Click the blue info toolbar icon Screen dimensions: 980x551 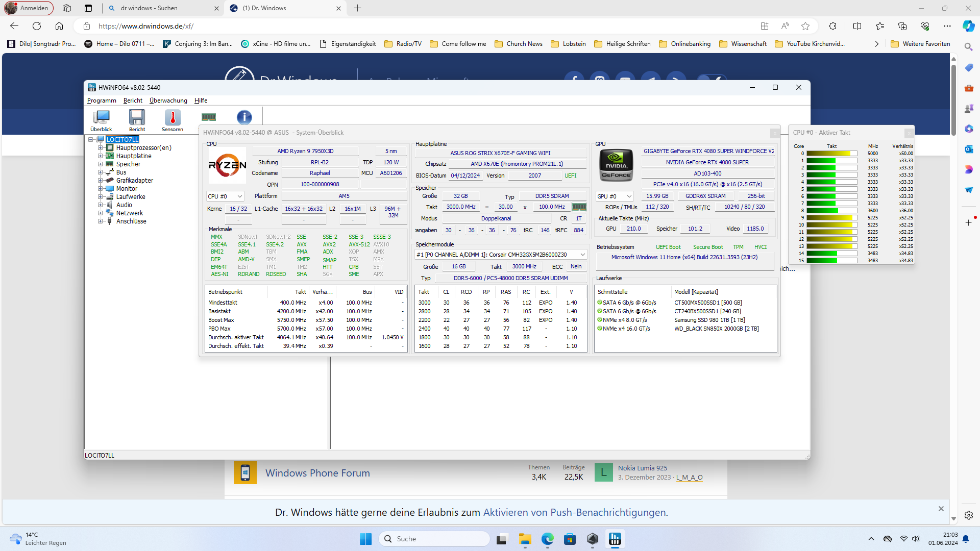[244, 117]
